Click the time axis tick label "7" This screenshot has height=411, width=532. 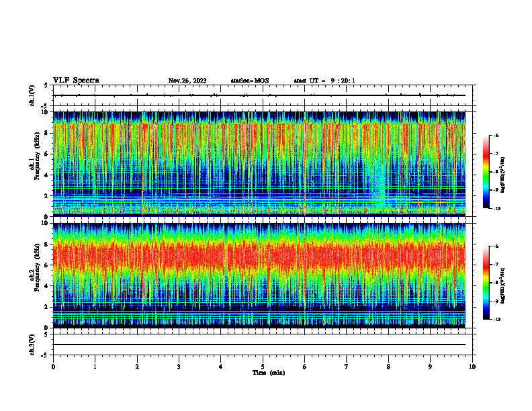pos(347,367)
